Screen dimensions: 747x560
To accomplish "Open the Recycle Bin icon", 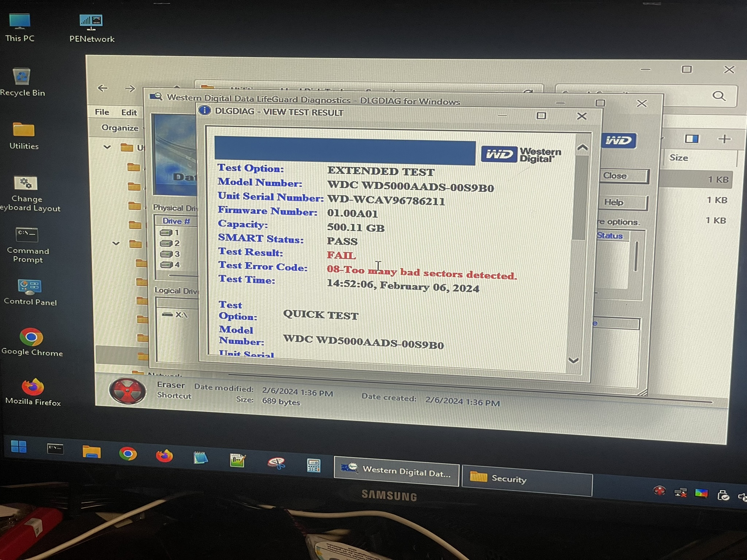I will pos(22,82).
